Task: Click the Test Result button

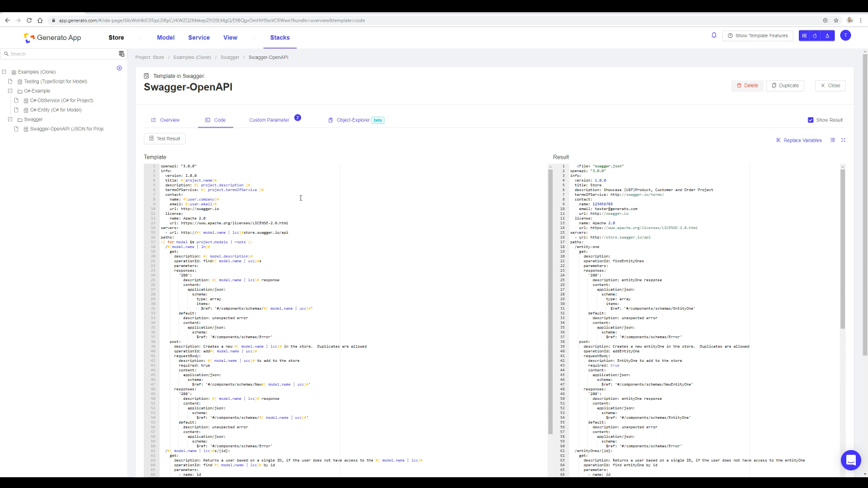Action: click(165, 138)
